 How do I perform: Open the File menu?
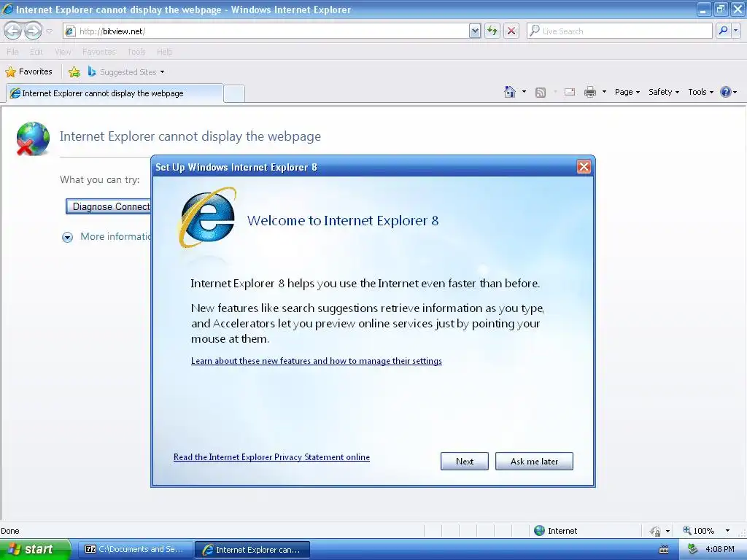(13, 52)
